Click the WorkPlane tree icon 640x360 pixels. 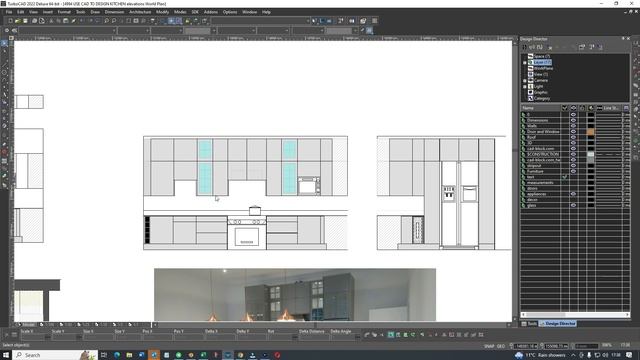click(x=531, y=68)
